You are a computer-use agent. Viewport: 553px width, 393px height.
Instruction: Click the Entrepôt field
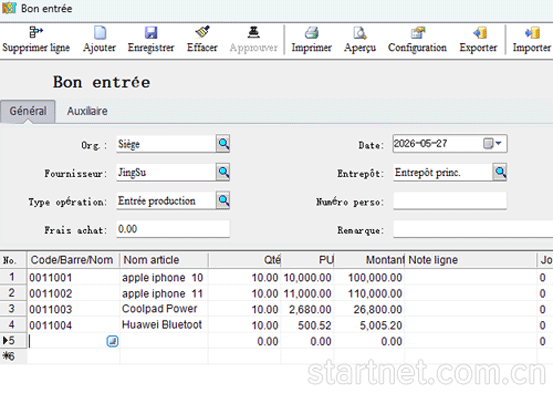(443, 173)
